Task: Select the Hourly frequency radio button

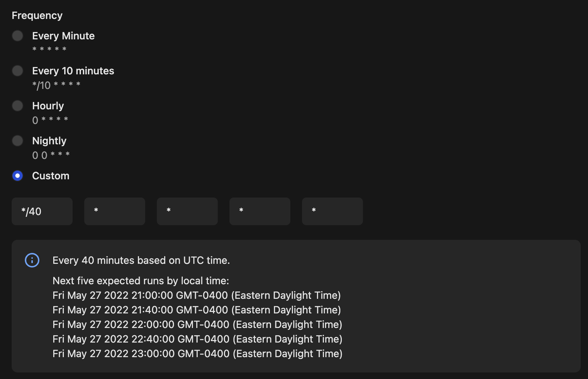Action: [18, 106]
